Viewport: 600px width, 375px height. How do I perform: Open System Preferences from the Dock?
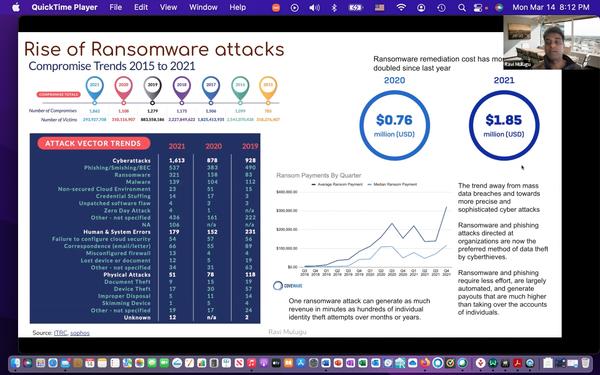pos(313,363)
